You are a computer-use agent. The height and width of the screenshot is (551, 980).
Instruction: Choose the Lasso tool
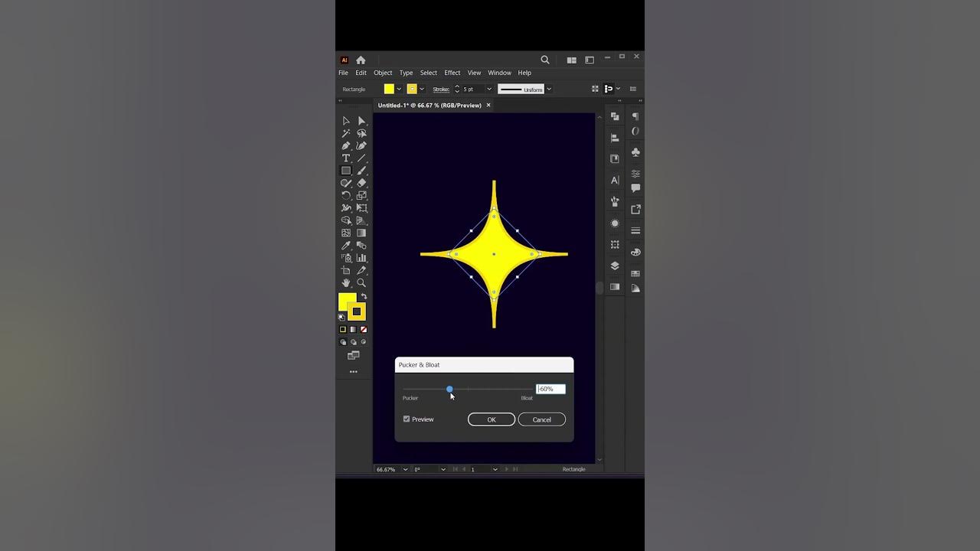tap(361, 133)
